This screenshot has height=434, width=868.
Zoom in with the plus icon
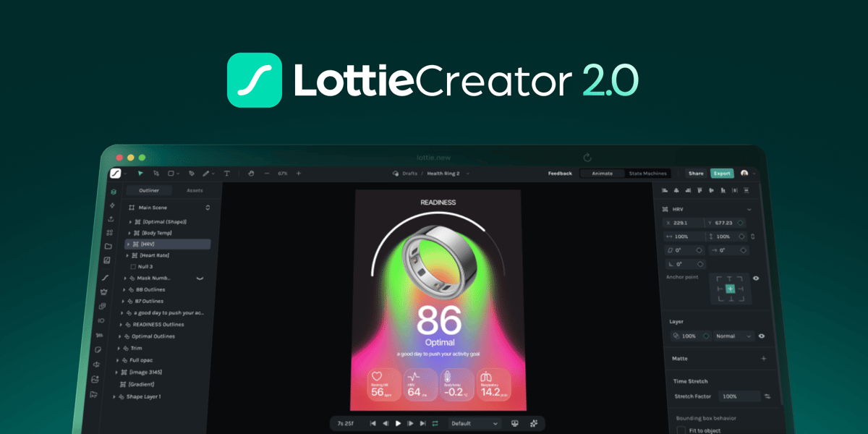point(299,174)
